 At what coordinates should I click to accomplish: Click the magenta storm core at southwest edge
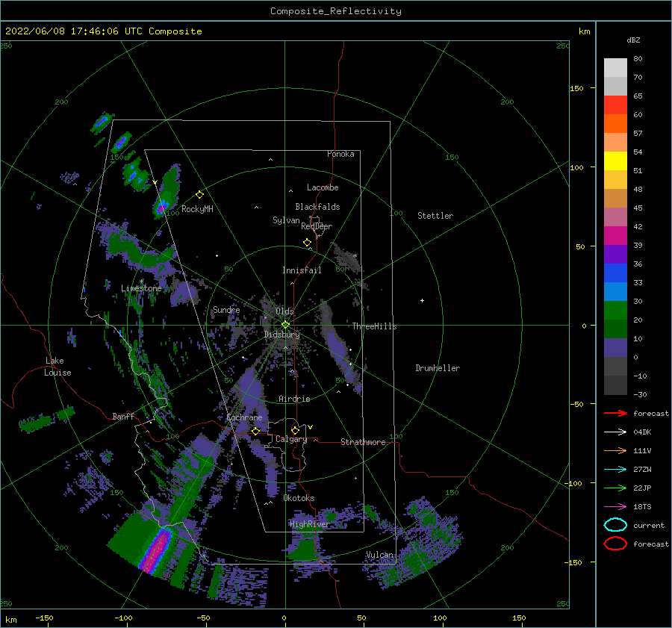click(x=155, y=552)
